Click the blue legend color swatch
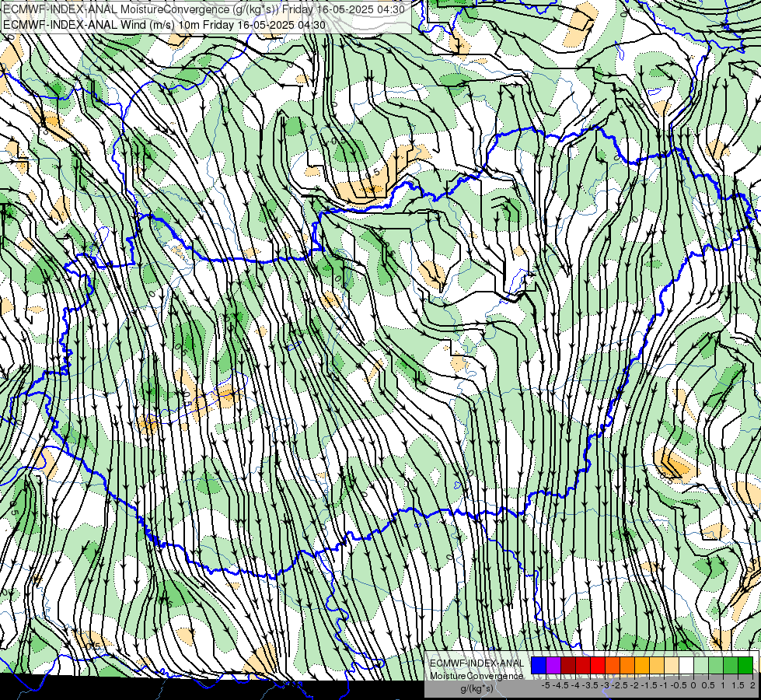761x700 pixels. tap(539, 666)
